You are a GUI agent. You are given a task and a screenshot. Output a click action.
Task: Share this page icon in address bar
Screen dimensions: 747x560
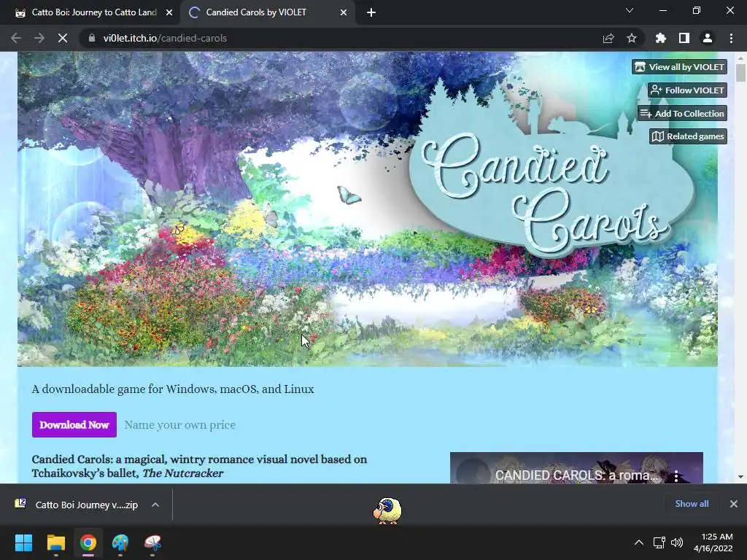tap(608, 38)
